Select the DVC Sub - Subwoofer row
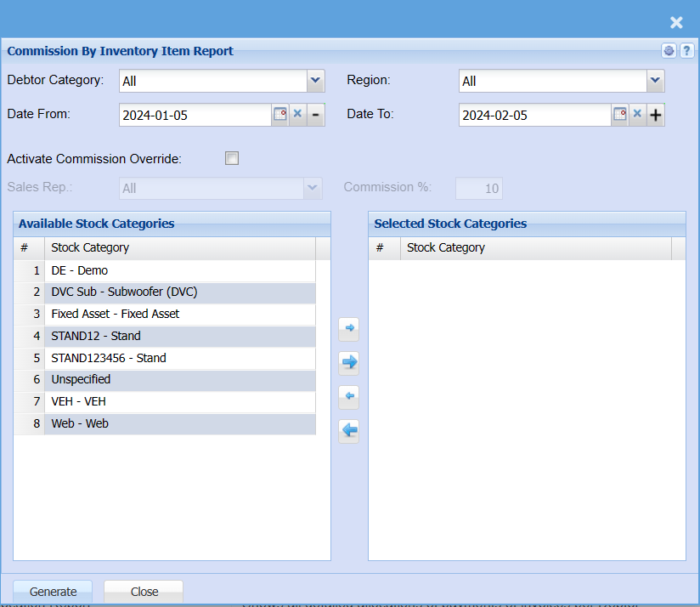This screenshot has height=607, width=700. point(124,292)
